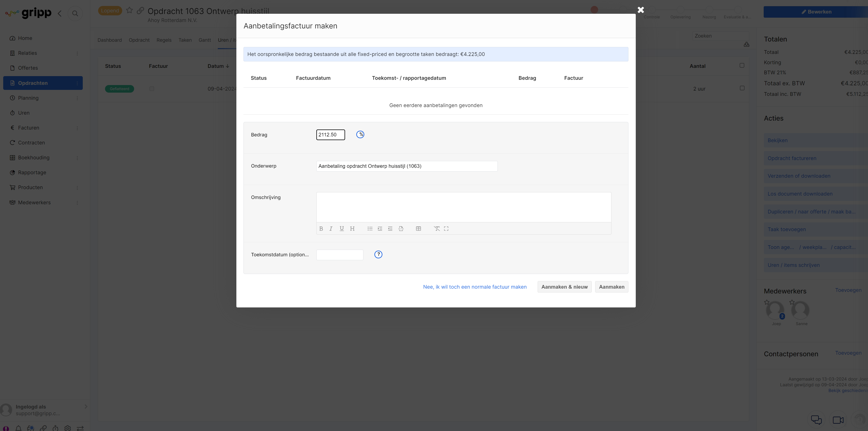
Task: Close the Aanbetalingsfactuur dialog with the X
Action: click(641, 10)
